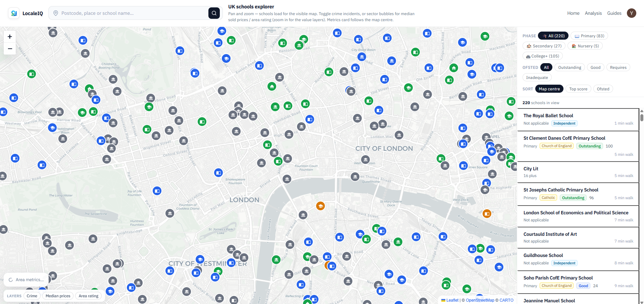
Task: Click the LocaleIQ logo icon
Action: coord(14,13)
